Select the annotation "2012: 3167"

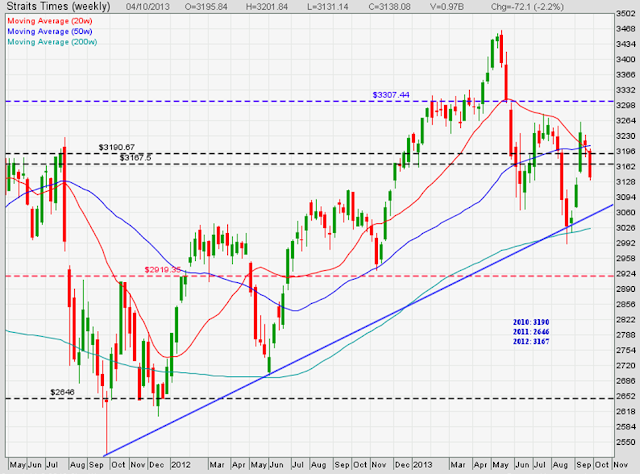(531, 341)
